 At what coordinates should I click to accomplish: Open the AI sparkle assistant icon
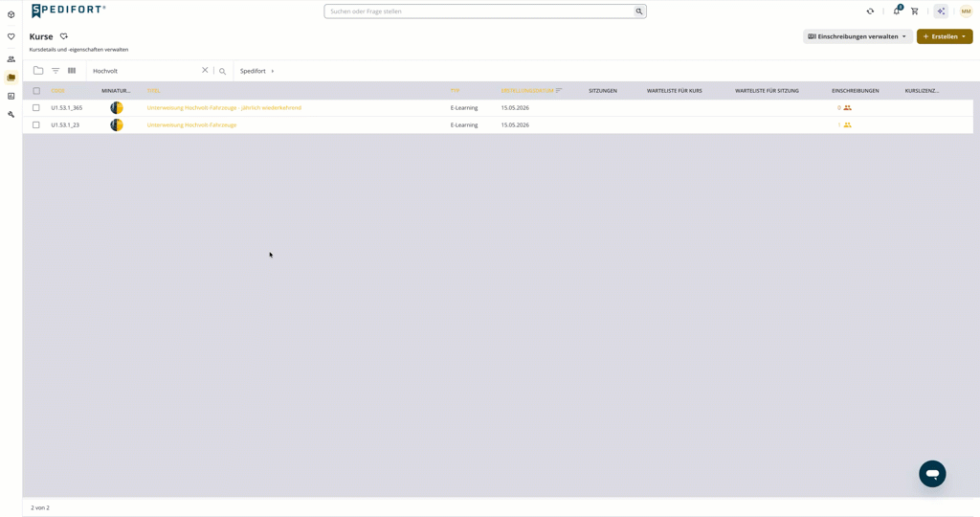pos(941,11)
